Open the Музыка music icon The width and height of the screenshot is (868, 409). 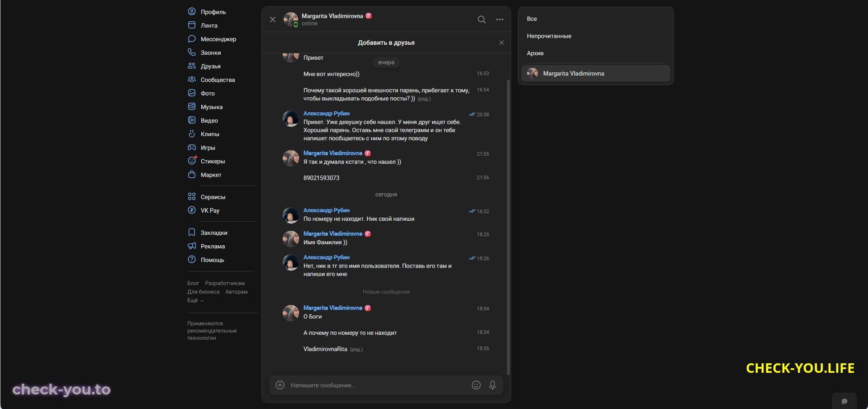point(192,106)
